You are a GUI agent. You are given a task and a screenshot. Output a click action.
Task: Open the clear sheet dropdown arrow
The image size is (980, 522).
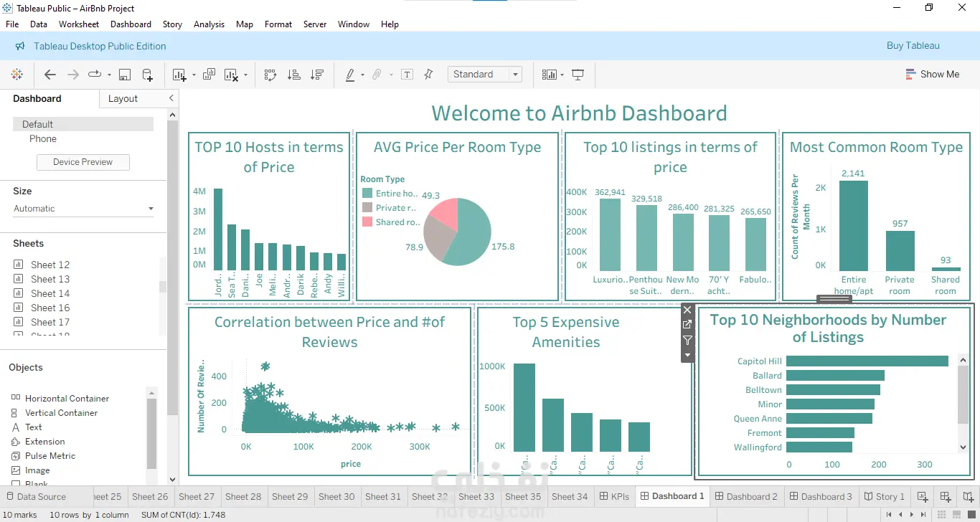245,75
